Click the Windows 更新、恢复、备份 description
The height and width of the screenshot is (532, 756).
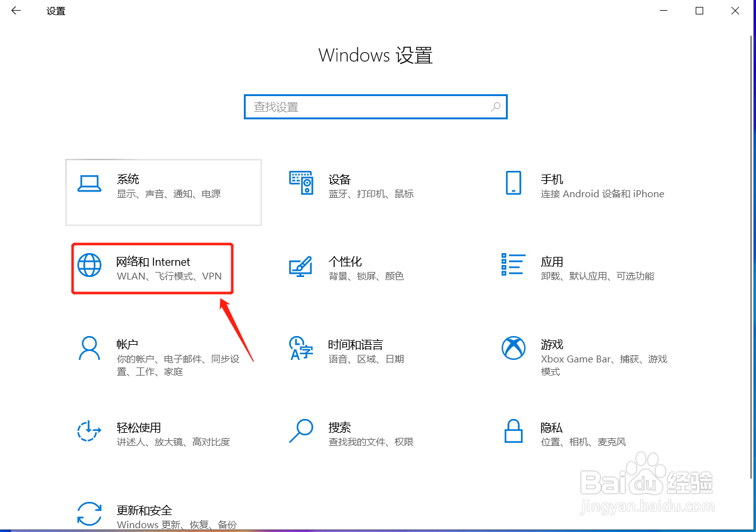[x=177, y=525]
